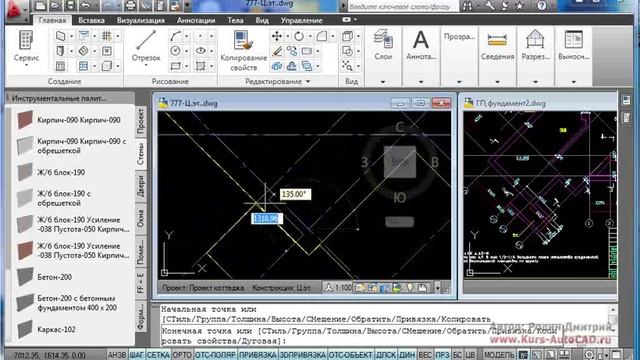640x360 pixels.
Task: Toggle ДИН dynamic input
Action: coord(407,355)
